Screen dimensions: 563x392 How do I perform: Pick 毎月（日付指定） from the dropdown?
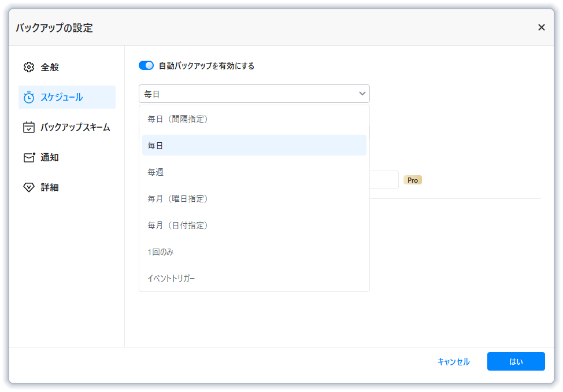coord(177,225)
